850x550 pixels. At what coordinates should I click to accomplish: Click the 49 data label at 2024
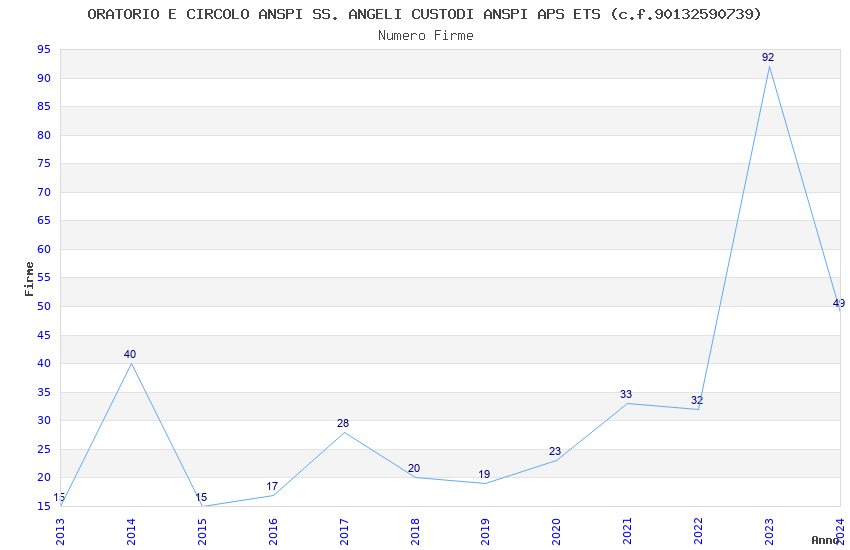coord(838,303)
